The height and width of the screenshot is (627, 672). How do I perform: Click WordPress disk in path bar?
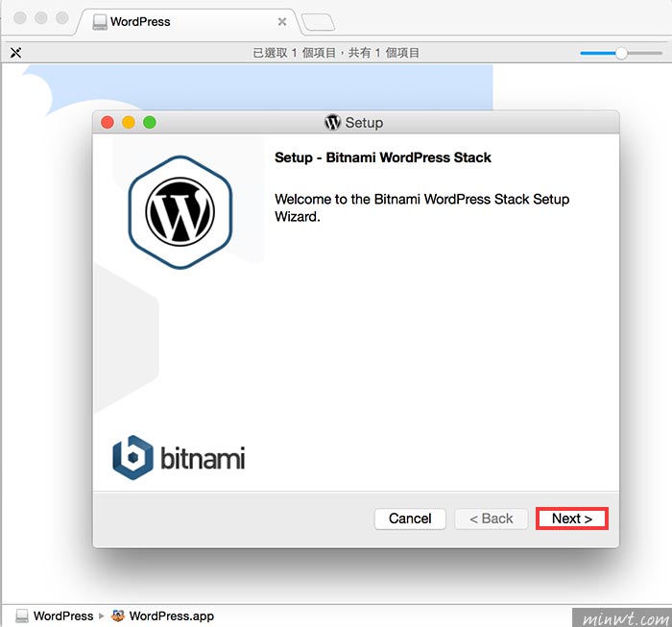pos(55,615)
